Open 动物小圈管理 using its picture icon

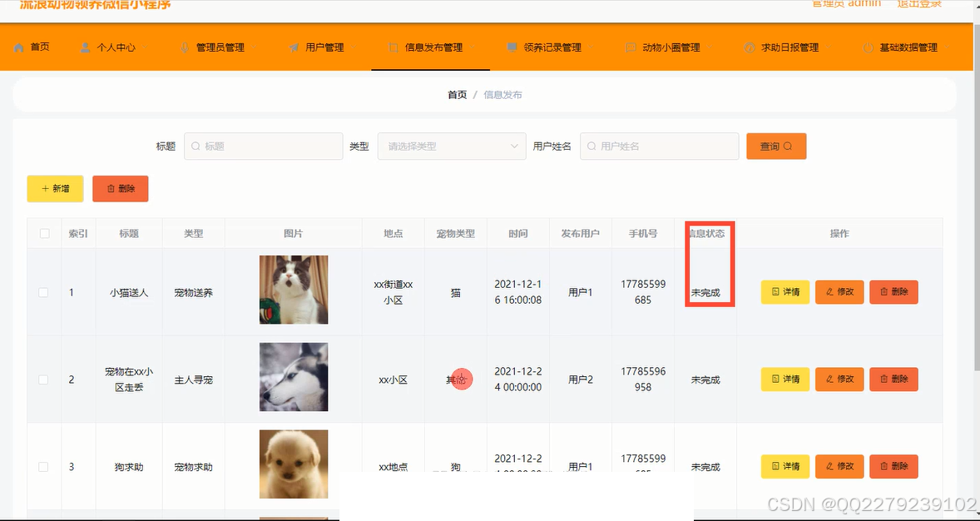pos(629,47)
